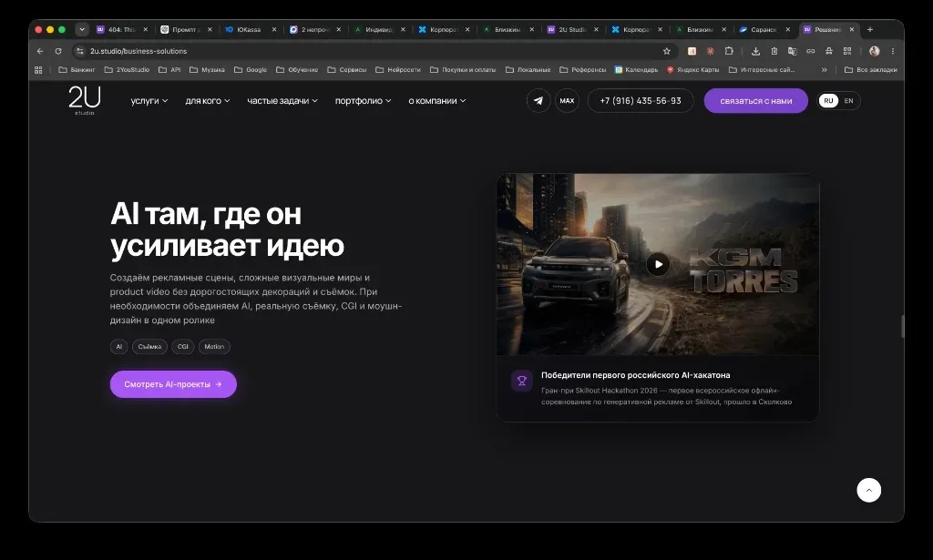Screen dimensions: 933x560
Task: Click the orange asterisk extension icon
Action: (711, 51)
